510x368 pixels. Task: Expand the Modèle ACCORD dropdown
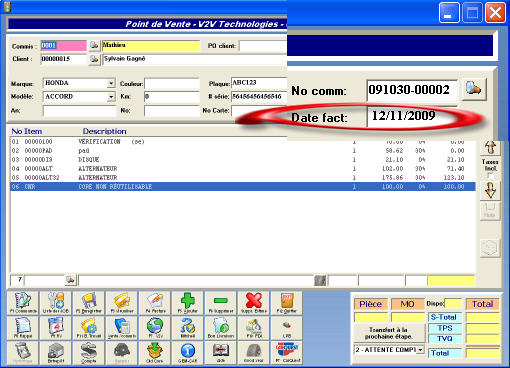pyautogui.click(x=111, y=97)
